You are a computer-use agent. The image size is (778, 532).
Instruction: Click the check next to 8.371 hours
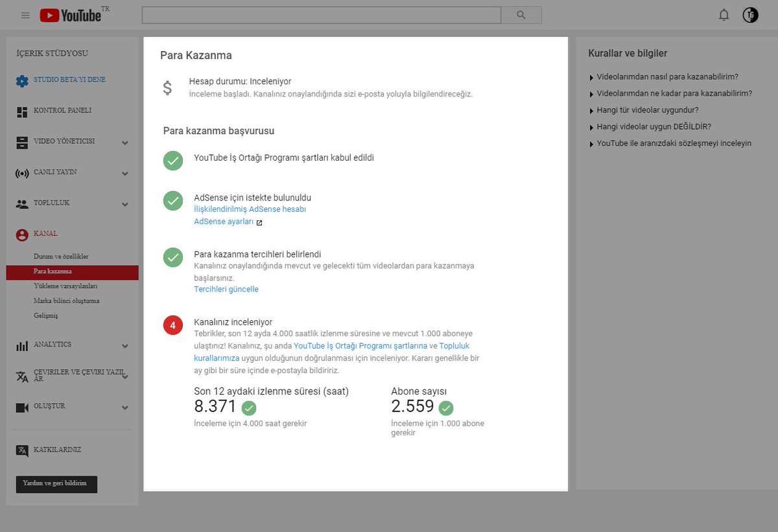249,408
